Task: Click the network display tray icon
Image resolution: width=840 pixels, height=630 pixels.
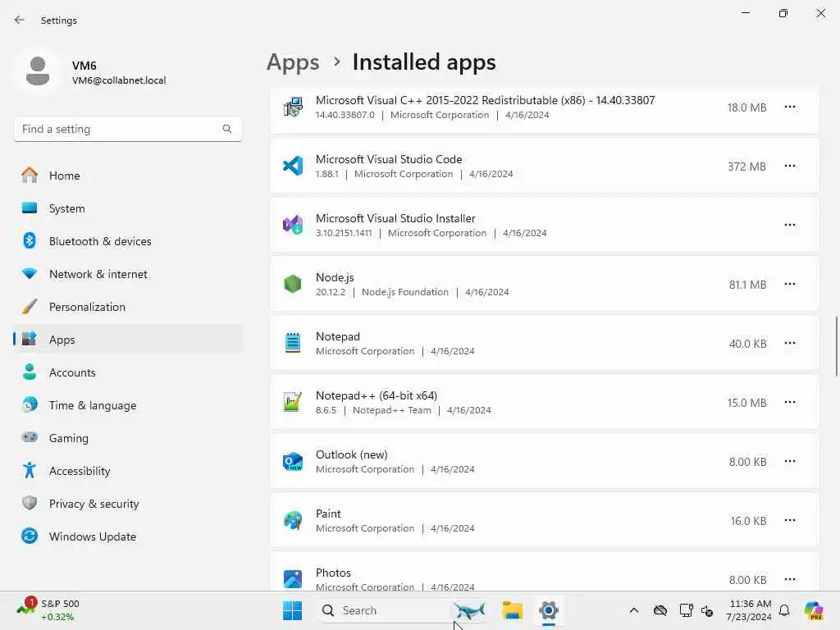Action: click(x=686, y=610)
